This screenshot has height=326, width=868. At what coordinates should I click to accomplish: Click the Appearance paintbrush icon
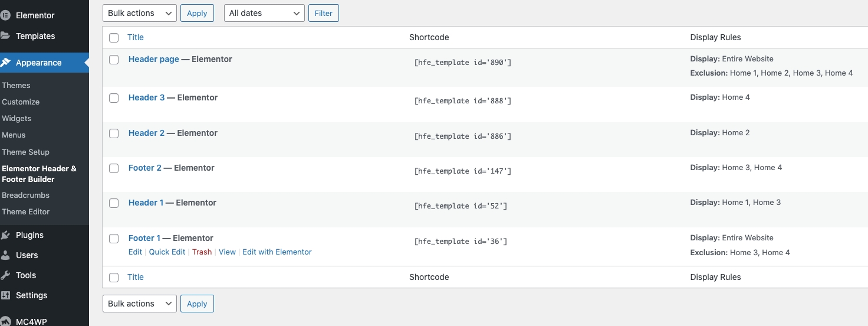(5, 63)
